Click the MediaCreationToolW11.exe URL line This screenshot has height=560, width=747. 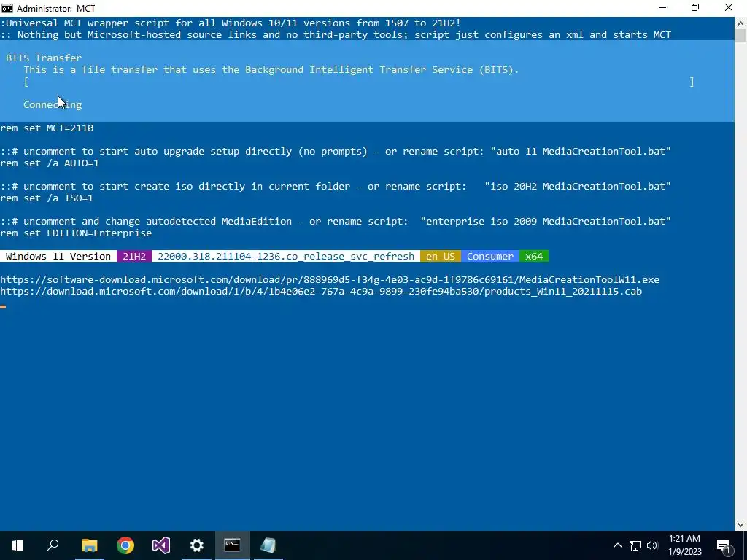point(330,279)
